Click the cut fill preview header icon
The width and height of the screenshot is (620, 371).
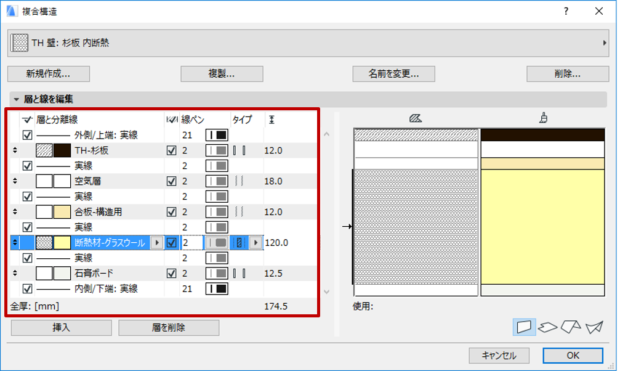[x=416, y=118]
